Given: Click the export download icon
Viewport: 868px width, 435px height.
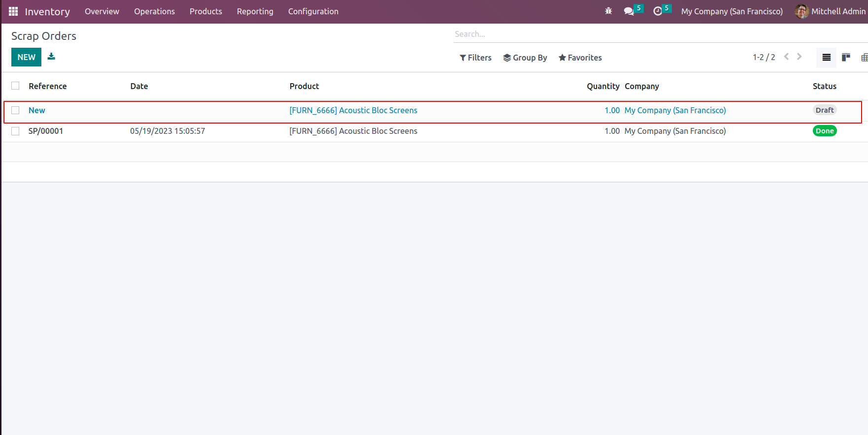Looking at the screenshot, I should coord(51,57).
